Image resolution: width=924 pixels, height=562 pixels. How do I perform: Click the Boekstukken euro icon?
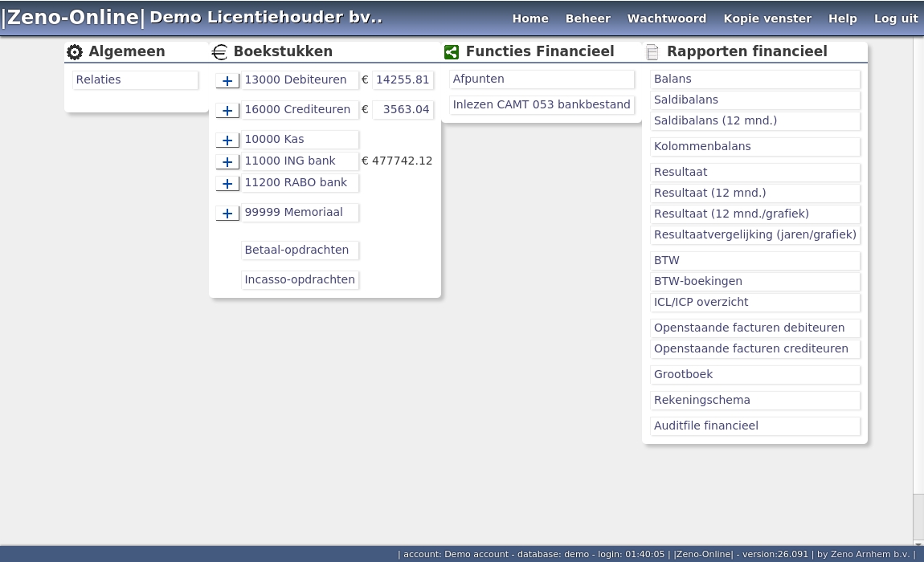coord(219,52)
